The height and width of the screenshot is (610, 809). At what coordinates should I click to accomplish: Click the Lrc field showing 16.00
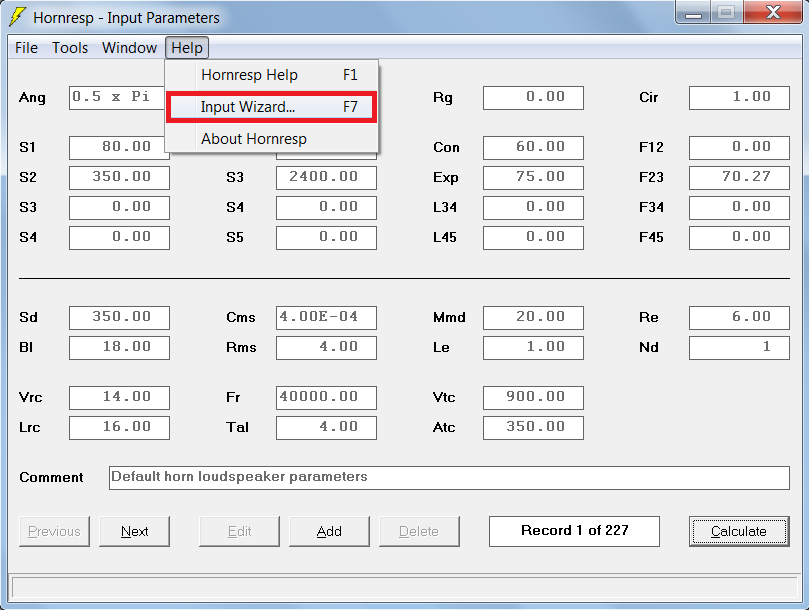(119, 427)
